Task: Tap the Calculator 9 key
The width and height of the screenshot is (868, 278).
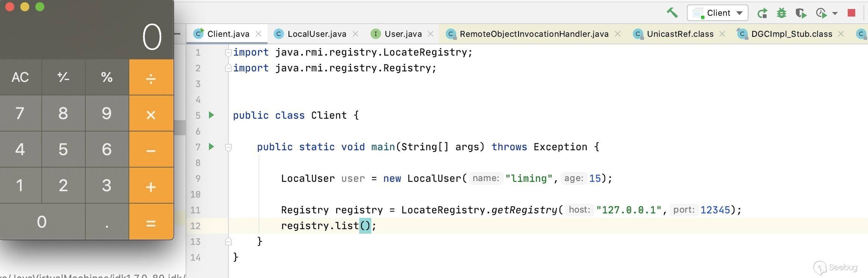Action: click(107, 113)
